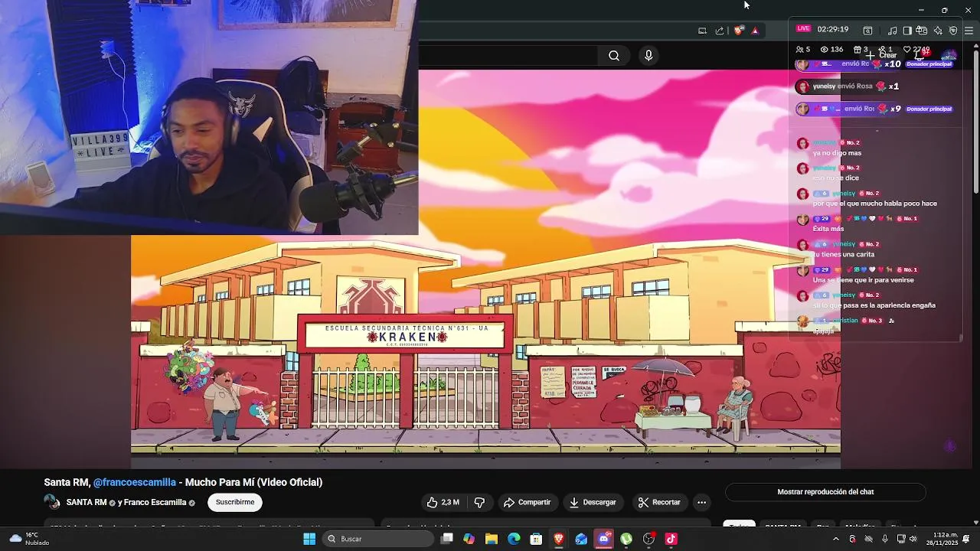980x551 pixels.
Task: Click the taskbar Buscar search box
Action: (378, 539)
